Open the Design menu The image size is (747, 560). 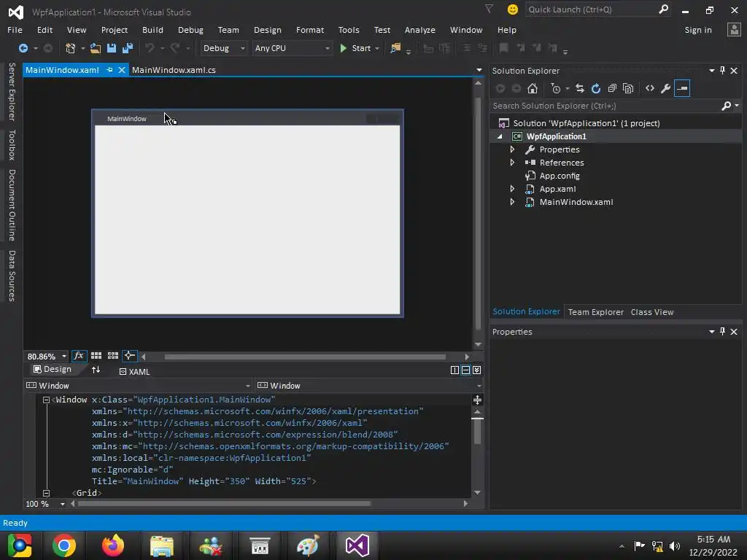pos(267,29)
